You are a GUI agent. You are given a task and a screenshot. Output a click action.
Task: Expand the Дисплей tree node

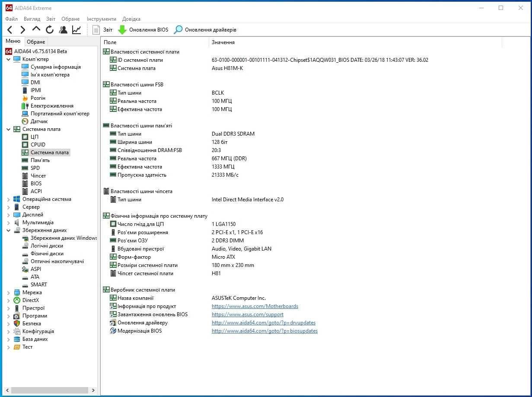[9, 215]
